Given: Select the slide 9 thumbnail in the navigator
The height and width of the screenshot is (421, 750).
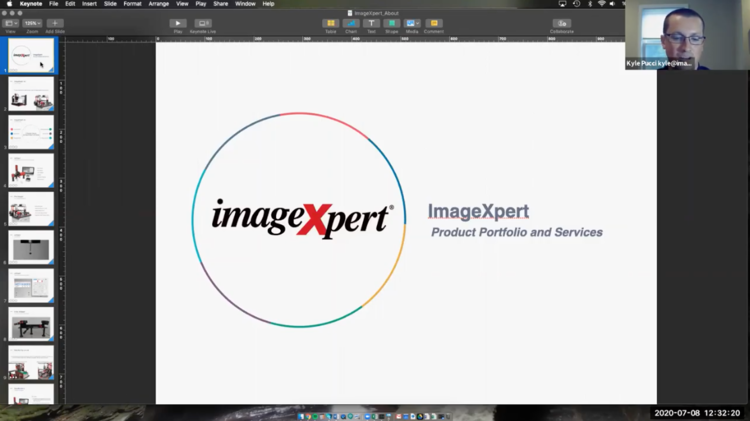Looking at the screenshot, I should tap(31, 363).
